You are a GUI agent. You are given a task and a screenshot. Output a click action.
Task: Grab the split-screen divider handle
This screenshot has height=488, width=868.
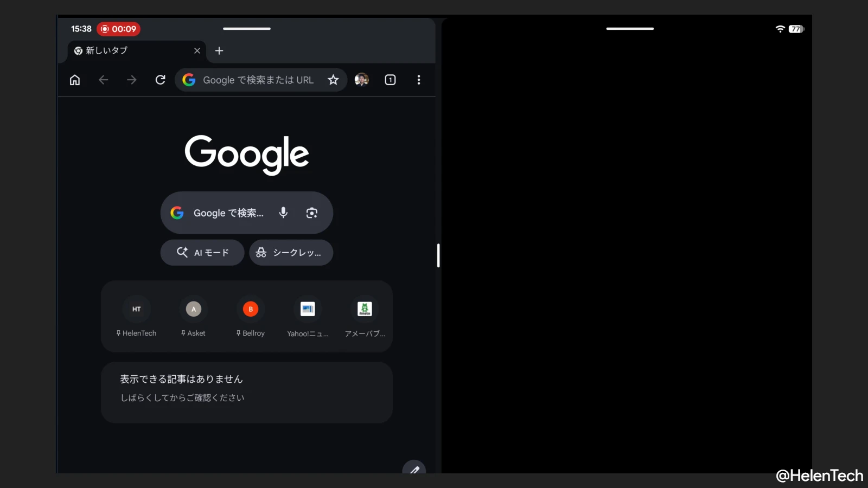pos(438,255)
